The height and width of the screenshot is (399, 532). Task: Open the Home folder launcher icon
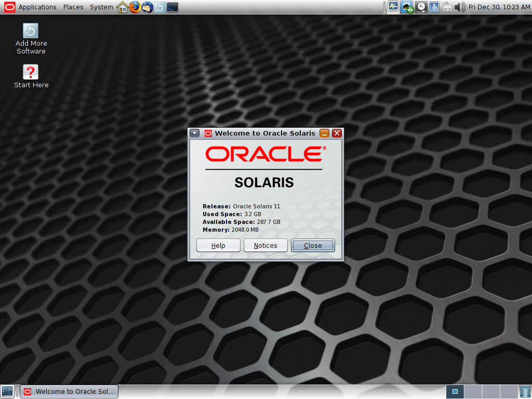pos(122,7)
